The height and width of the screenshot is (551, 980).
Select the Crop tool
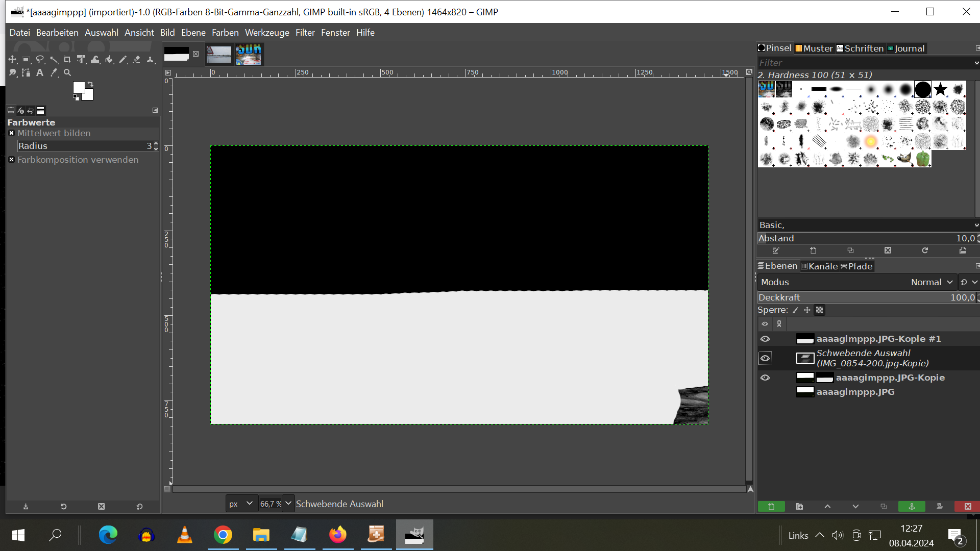pyautogui.click(x=67, y=60)
